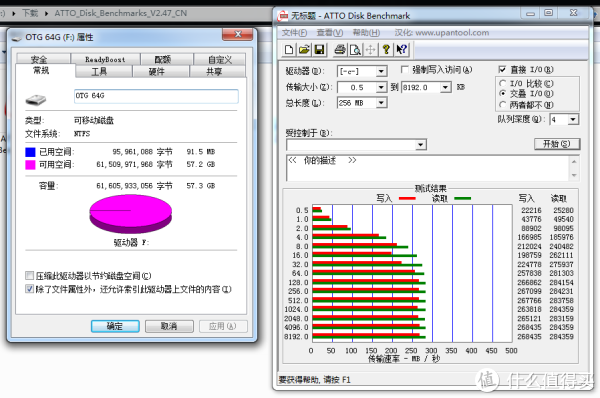Click the move arrows toolbar icon
Screen dimensions: 600x398
coord(370,50)
